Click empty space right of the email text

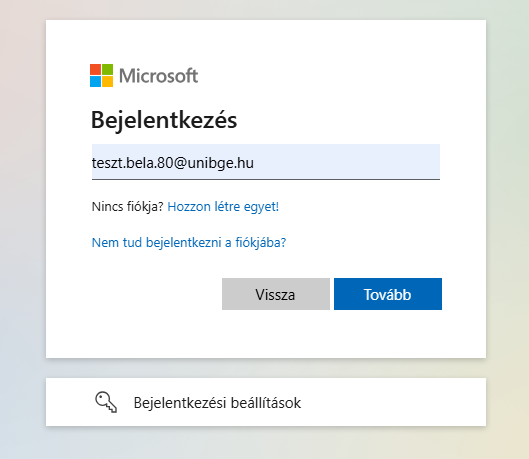point(347,163)
